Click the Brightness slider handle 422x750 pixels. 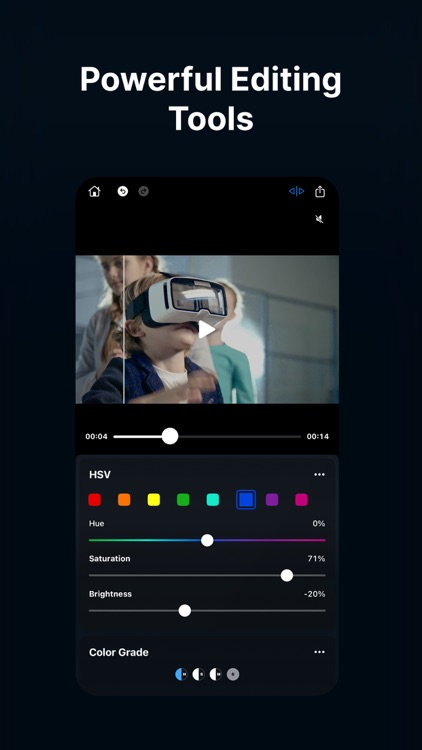(x=185, y=611)
